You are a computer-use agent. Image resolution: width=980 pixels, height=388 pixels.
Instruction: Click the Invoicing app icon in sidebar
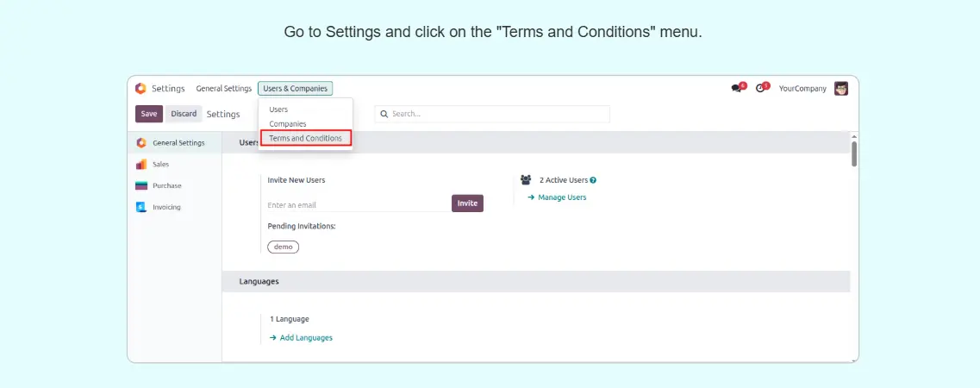141,207
